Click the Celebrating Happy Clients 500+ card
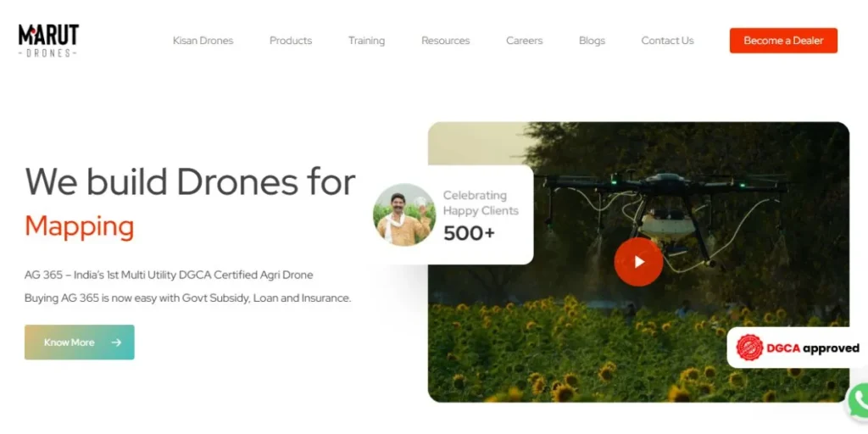This screenshot has width=868, height=434. coord(451,214)
